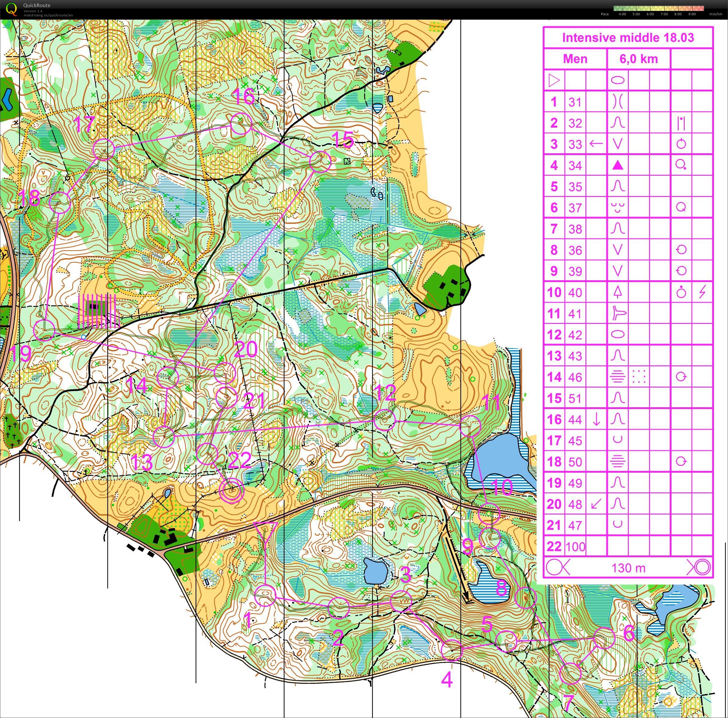Click the 'Men' class cell
This screenshot has width=728, height=718.
[575, 59]
